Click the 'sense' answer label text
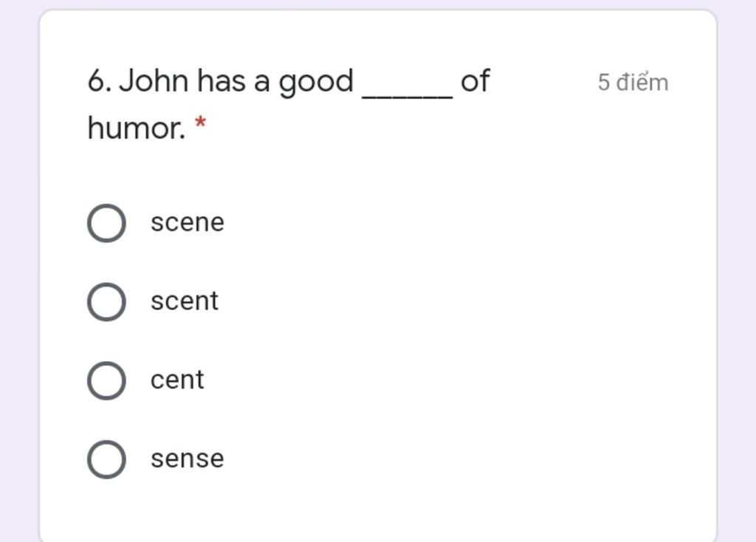Screen dimensions: 756x542 [x=187, y=459]
